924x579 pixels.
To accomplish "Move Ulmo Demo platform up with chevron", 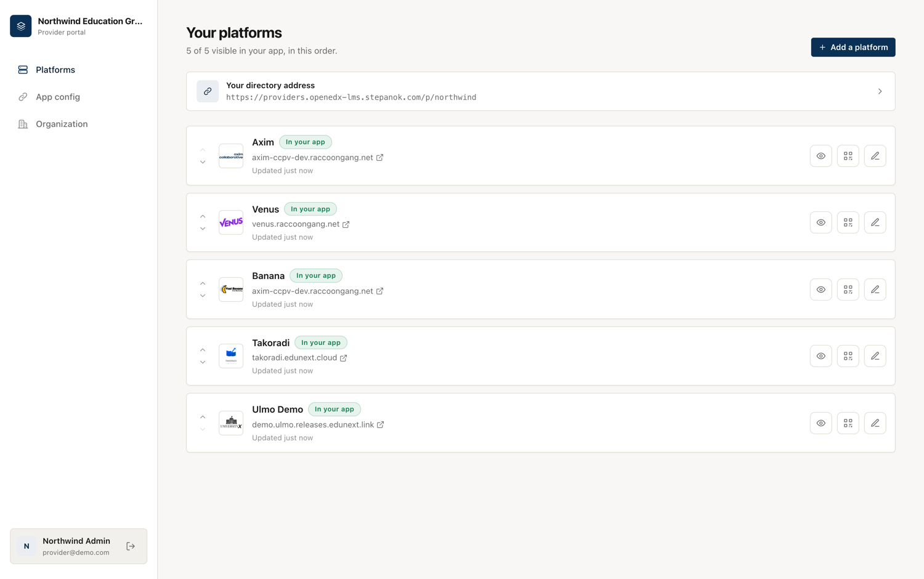I will [203, 417].
